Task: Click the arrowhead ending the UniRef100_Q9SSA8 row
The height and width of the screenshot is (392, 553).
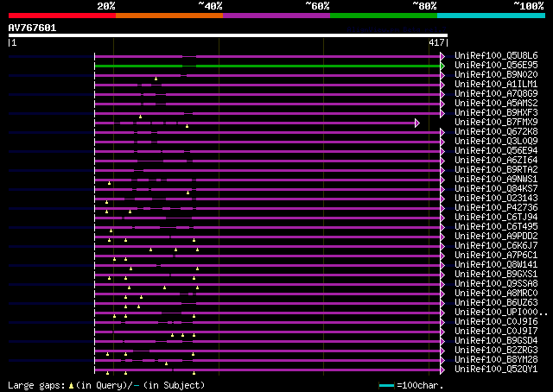Action: [442, 284]
